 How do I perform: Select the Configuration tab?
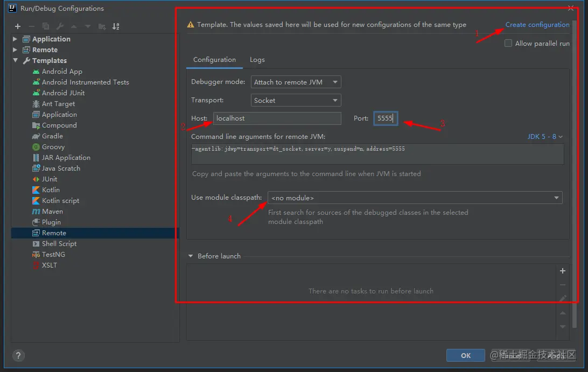[214, 60]
